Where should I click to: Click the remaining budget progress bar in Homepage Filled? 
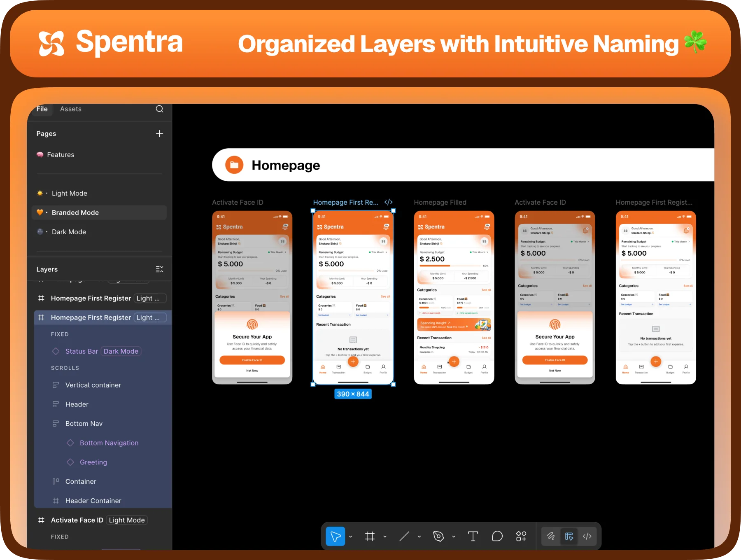click(x=450, y=266)
